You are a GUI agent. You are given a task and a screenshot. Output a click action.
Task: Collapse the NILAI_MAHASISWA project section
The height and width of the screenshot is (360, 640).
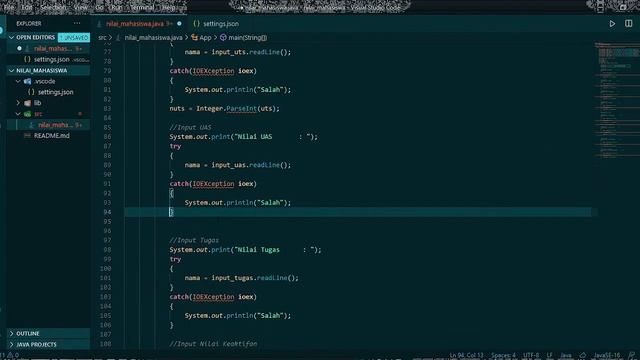(11, 70)
